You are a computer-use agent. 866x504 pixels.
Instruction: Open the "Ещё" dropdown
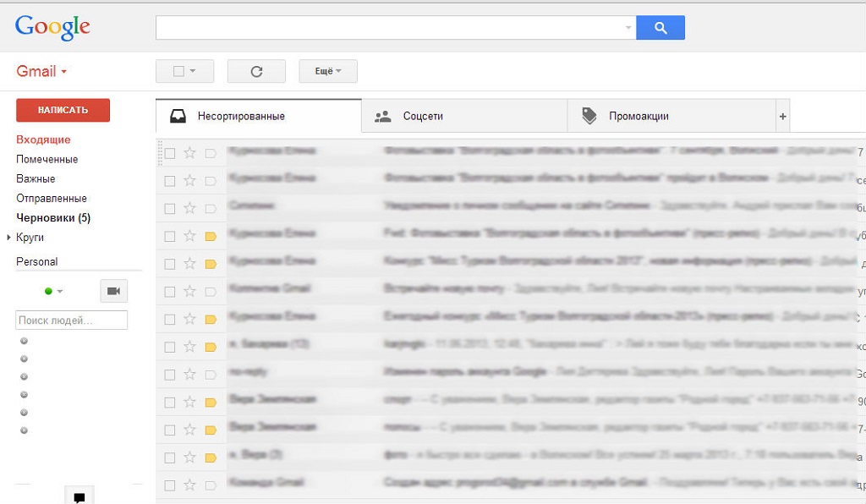click(x=328, y=71)
